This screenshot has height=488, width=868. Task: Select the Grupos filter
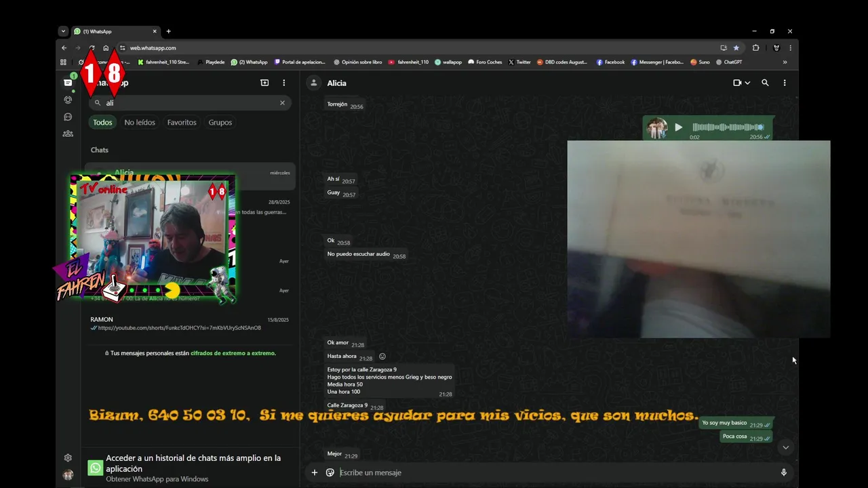(220, 123)
